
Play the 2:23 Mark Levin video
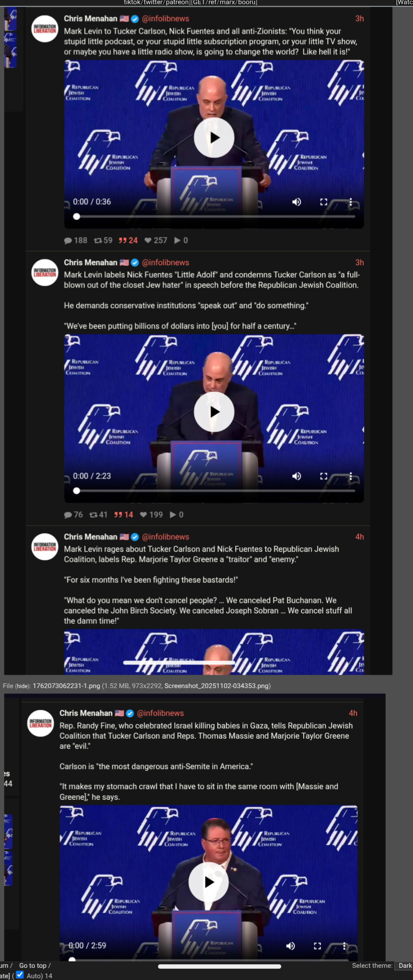214,412
